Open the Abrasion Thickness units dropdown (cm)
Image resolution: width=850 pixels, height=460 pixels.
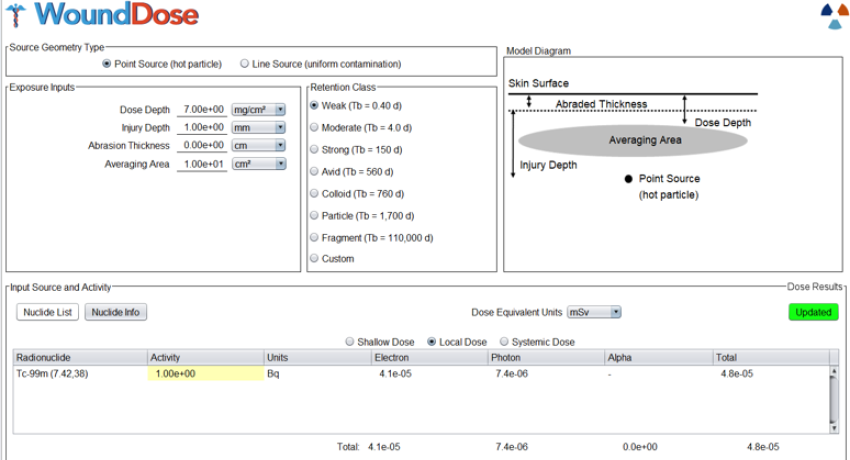click(259, 145)
